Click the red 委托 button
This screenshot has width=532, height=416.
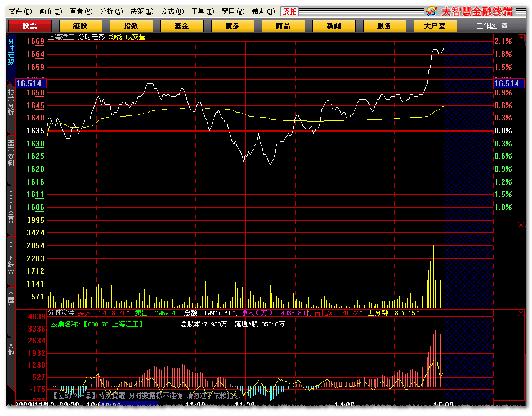coord(289,11)
